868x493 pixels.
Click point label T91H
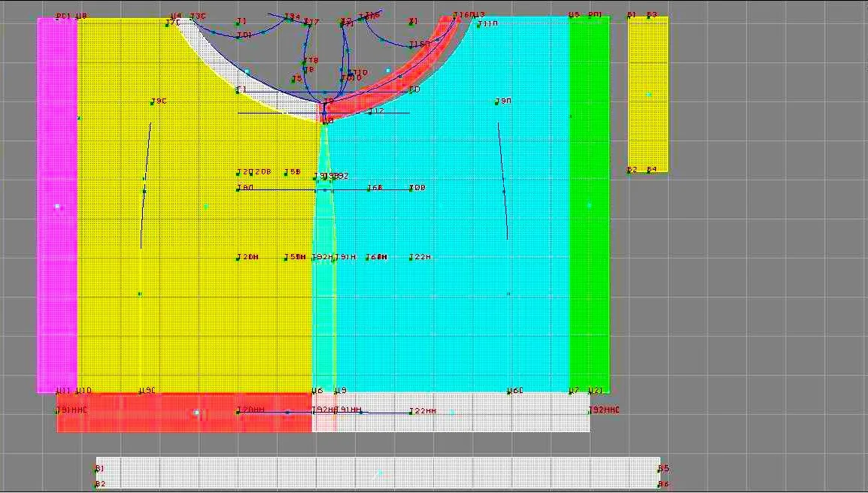click(x=345, y=257)
